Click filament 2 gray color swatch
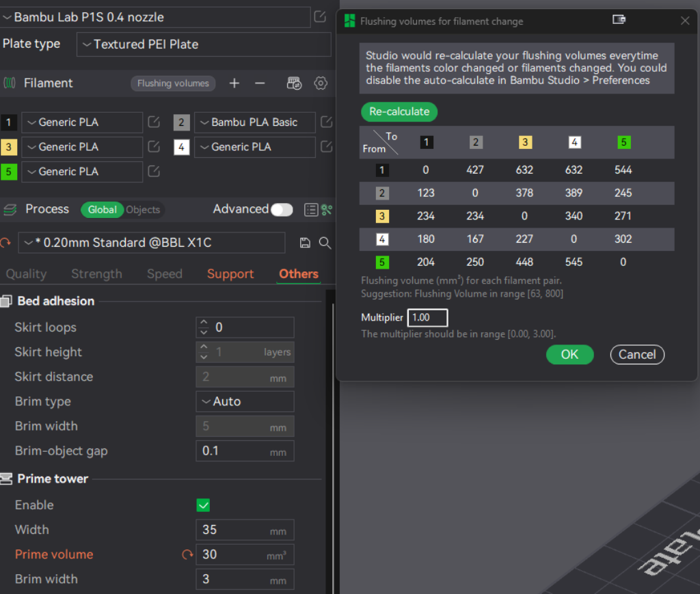The width and height of the screenshot is (700, 594). 181,122
